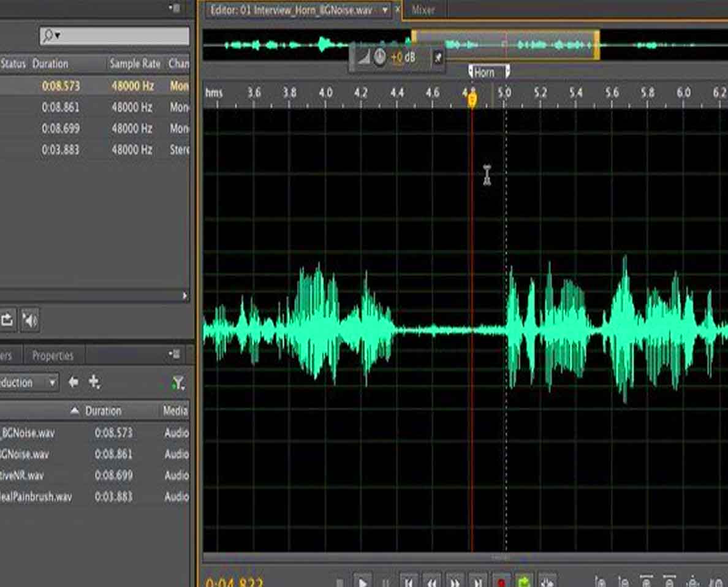Image resolution: width=728 pixels, height=587 pixels.
Task: Click the Zoom In Time icon
Action: coord(646,582)
